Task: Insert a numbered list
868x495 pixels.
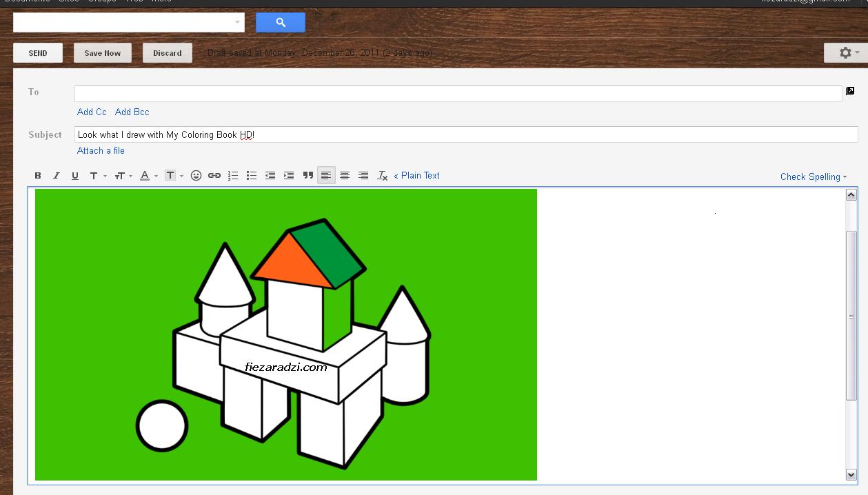Action: (x=233, y=176)
